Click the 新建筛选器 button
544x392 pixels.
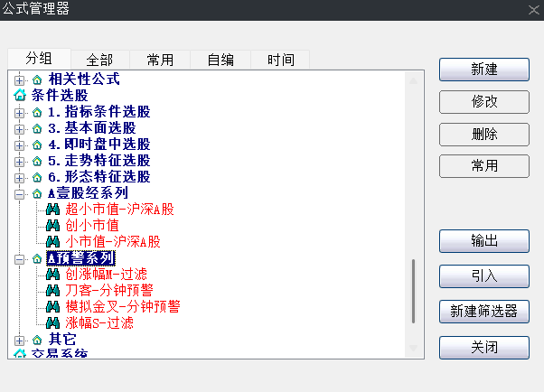point(483,311)
